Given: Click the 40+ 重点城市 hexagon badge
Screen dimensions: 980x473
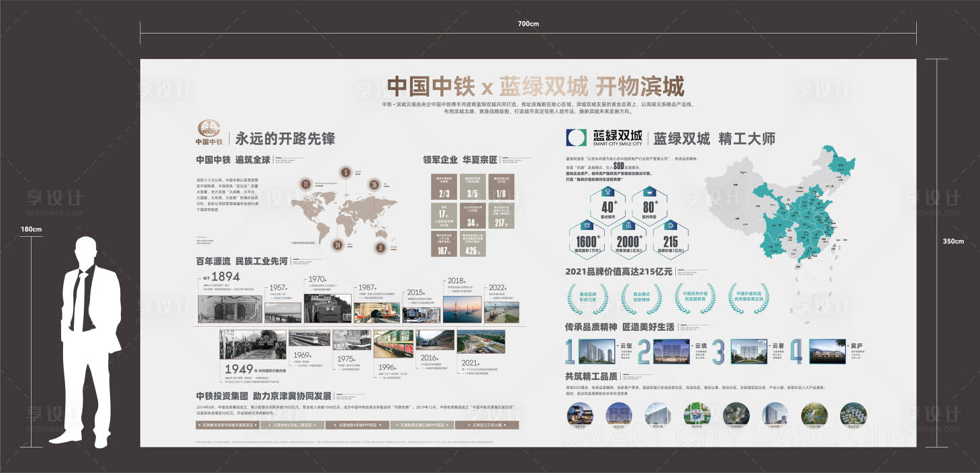Looking at the screenshot, I should coord(608,207).
